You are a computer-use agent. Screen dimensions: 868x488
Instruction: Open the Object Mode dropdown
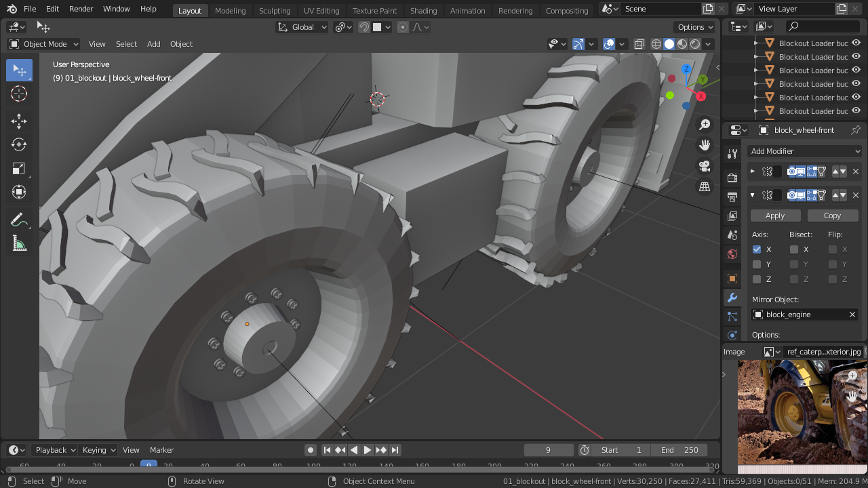click(x=43, y=44)
